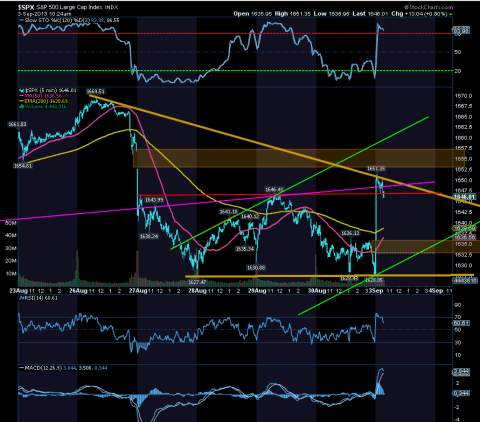Click the 1670.0 price axis label

[463, 96]
